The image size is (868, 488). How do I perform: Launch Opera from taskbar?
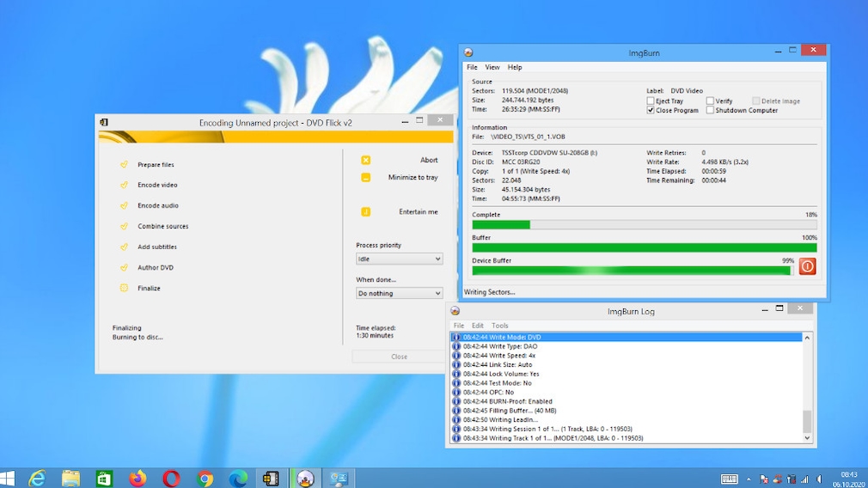[x=171, y=479]
